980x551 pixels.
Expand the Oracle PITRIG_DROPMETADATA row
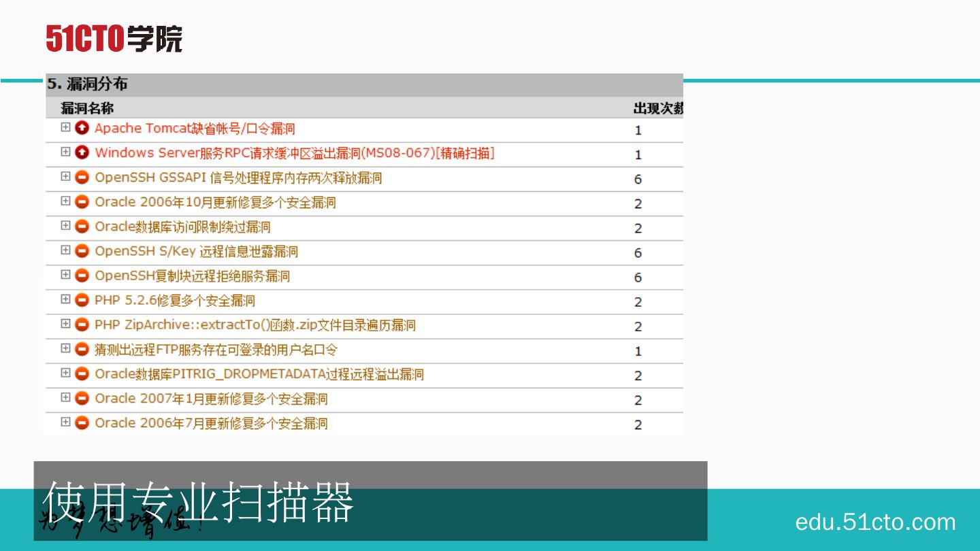[x=65, y=373]
